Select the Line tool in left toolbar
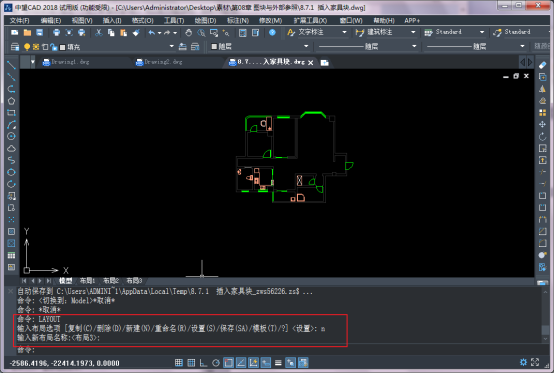The height and width of the screenshot is (374, 554). (11, 65)
